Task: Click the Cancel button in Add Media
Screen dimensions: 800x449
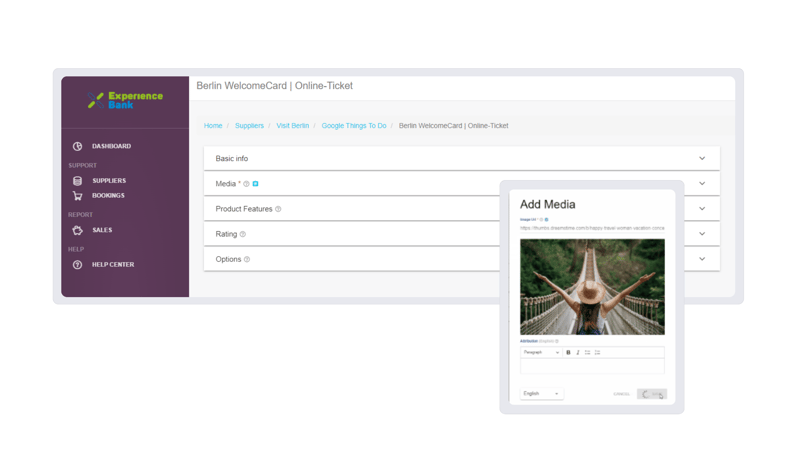Action: (x=621, y=394)
